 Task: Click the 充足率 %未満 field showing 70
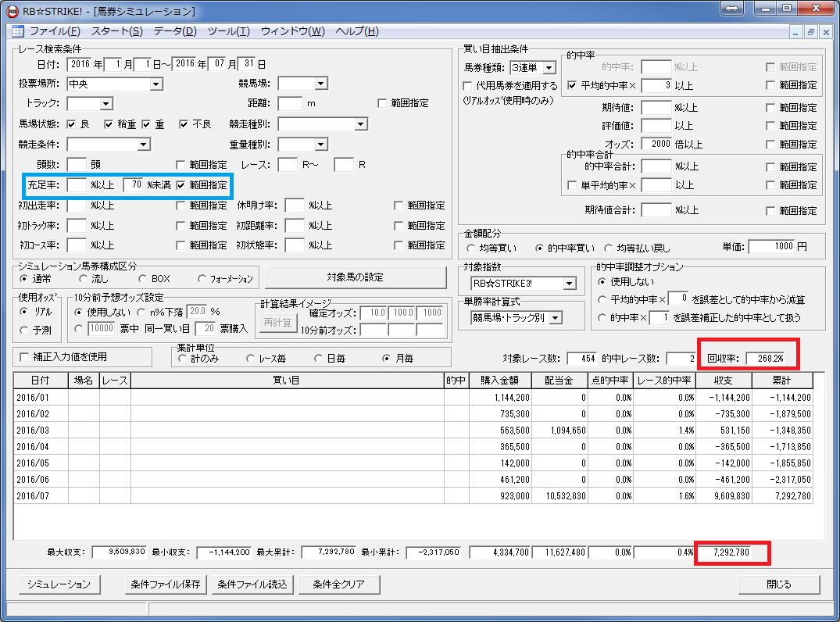pos(133,185)
